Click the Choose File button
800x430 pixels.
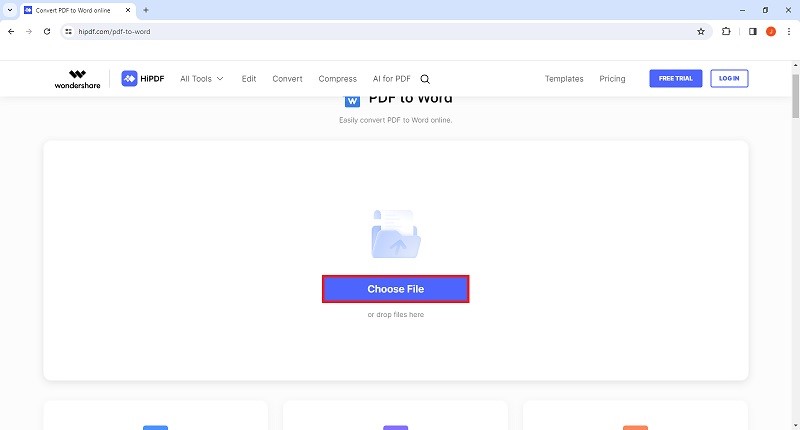[x=395, y=289]
